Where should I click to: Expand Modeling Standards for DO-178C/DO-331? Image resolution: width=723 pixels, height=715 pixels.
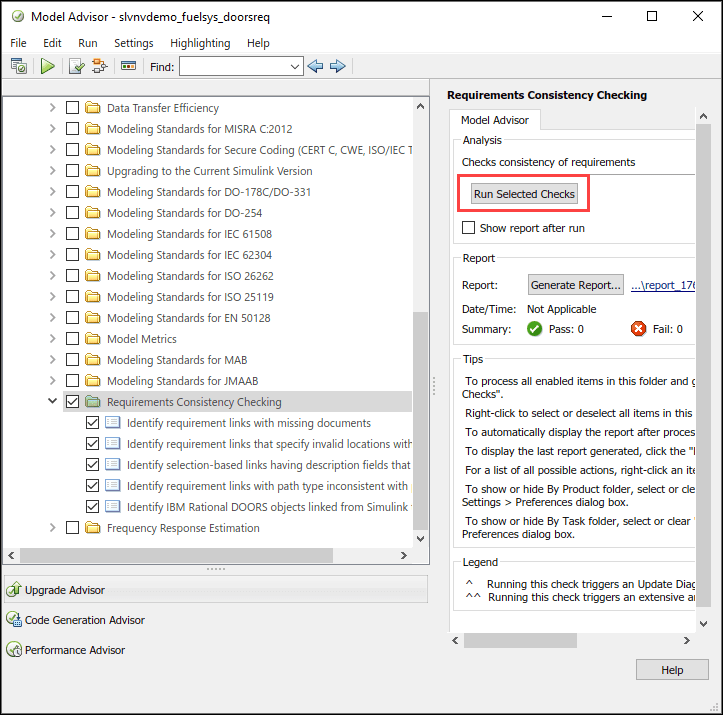tap(53, 192)
